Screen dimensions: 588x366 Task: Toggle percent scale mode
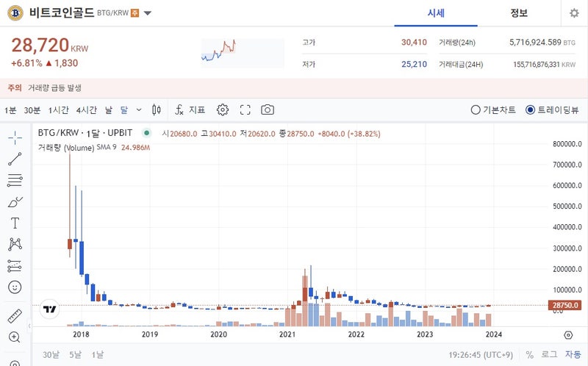coord(529,354)
